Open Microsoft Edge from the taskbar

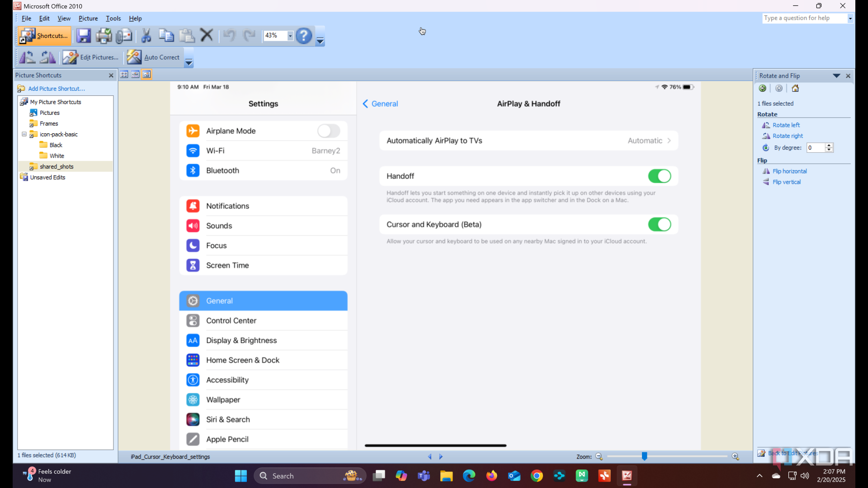[x=469, y=476]
